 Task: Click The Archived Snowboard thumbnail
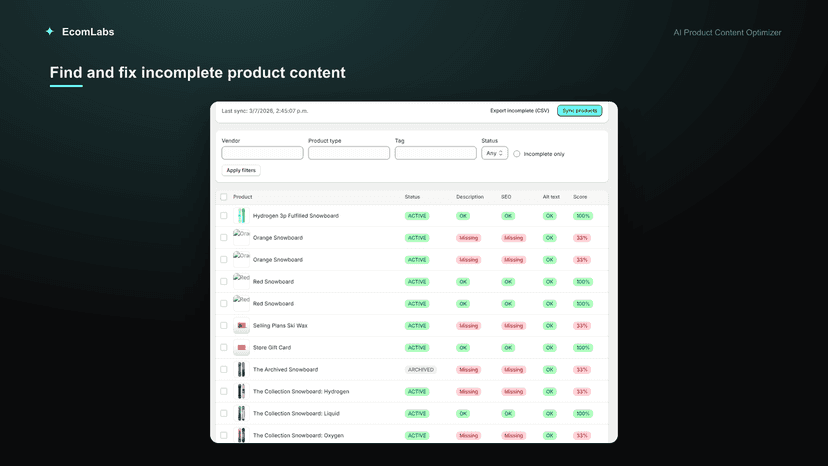click(x=241, y=369)
